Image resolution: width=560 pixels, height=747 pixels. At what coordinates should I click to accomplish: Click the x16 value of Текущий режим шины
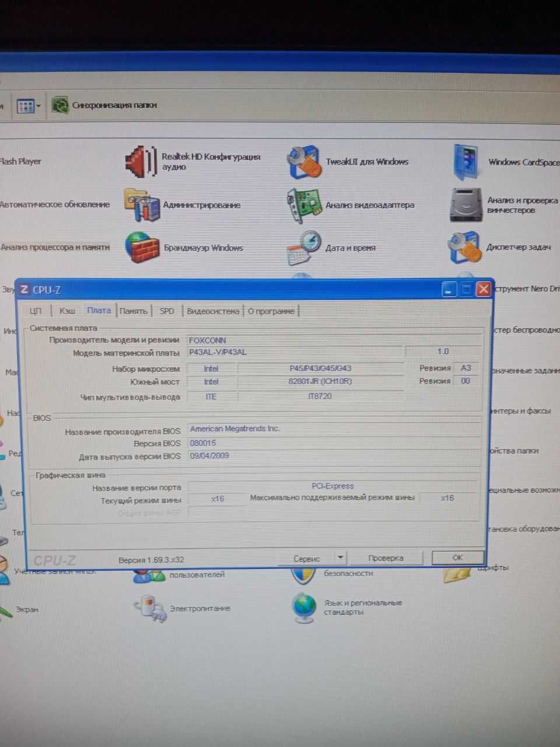[x=218, y=499]
